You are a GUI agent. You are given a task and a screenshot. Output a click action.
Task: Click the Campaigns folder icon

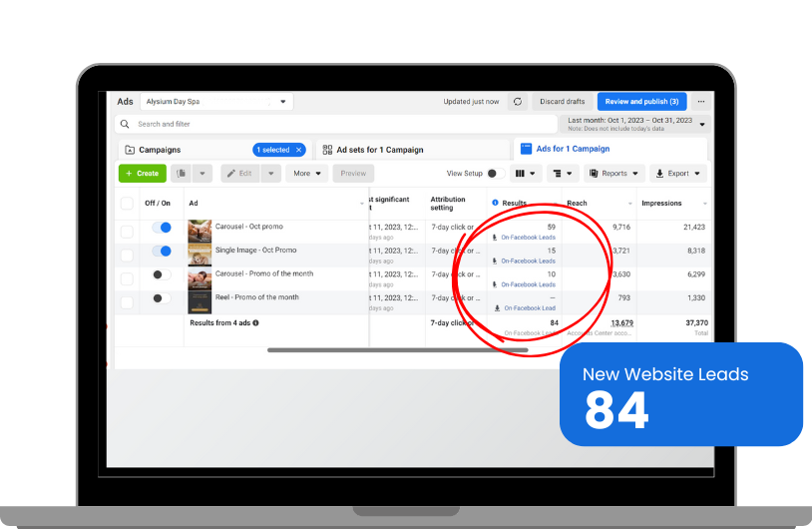click(x=130, y=150)
